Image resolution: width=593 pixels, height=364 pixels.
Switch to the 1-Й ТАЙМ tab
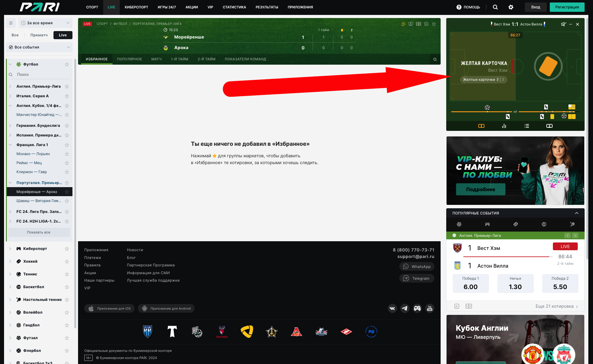pos(179,59)
